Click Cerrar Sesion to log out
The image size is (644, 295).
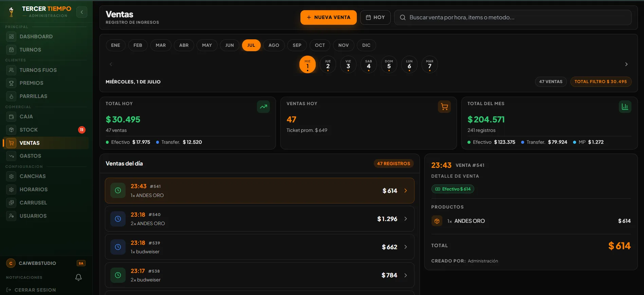31,290
